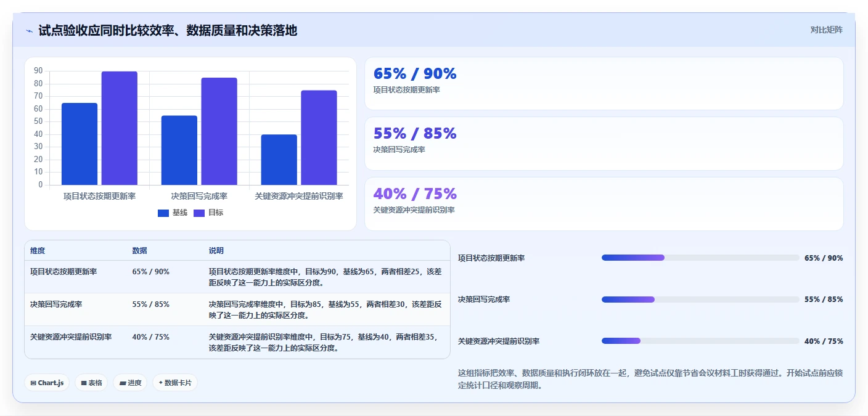Open the 65% / 90% data card
Screen dimensions: 868x416
(604, 83)
